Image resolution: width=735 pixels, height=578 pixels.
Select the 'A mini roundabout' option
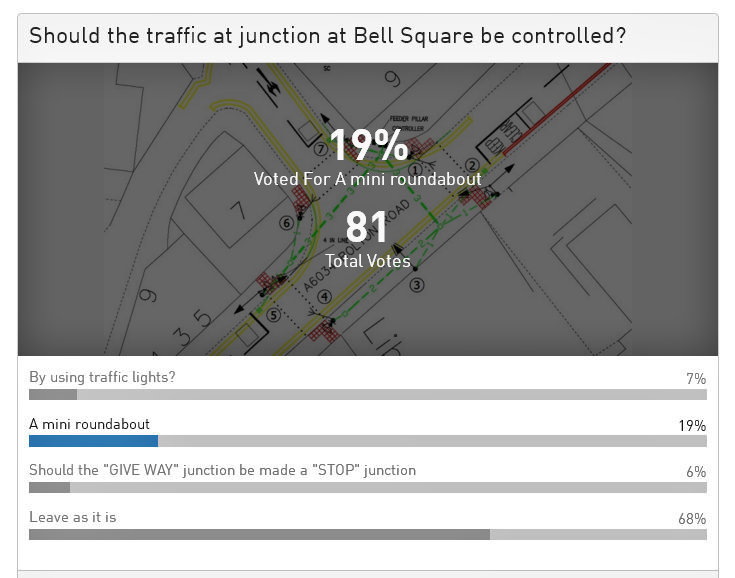pyautogui.click(x=89, y=424)
